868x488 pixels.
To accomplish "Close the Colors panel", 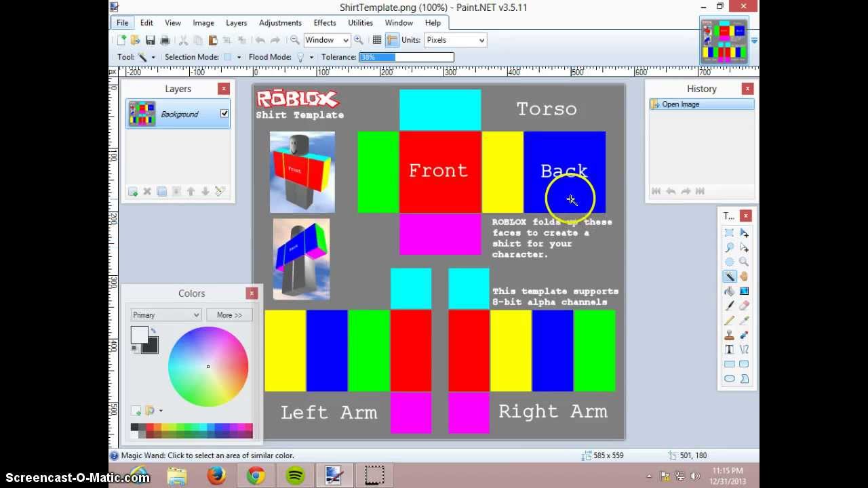I will point(252,293).
